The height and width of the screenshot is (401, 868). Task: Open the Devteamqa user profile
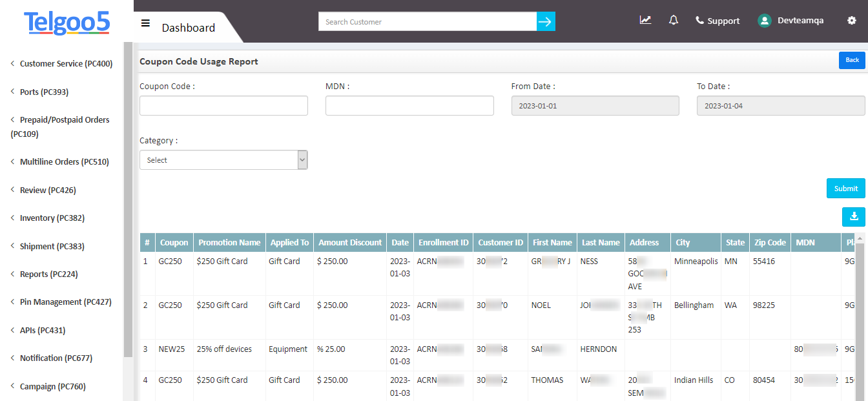[x=790, y=21]
